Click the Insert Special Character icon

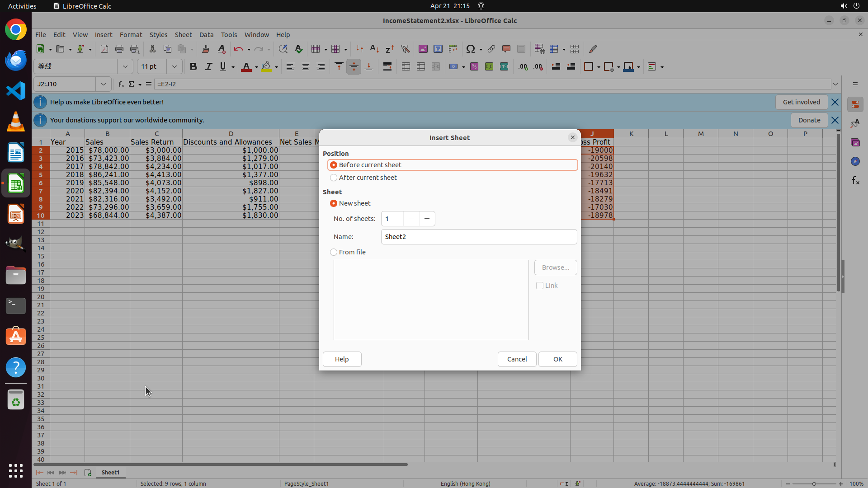471,49
